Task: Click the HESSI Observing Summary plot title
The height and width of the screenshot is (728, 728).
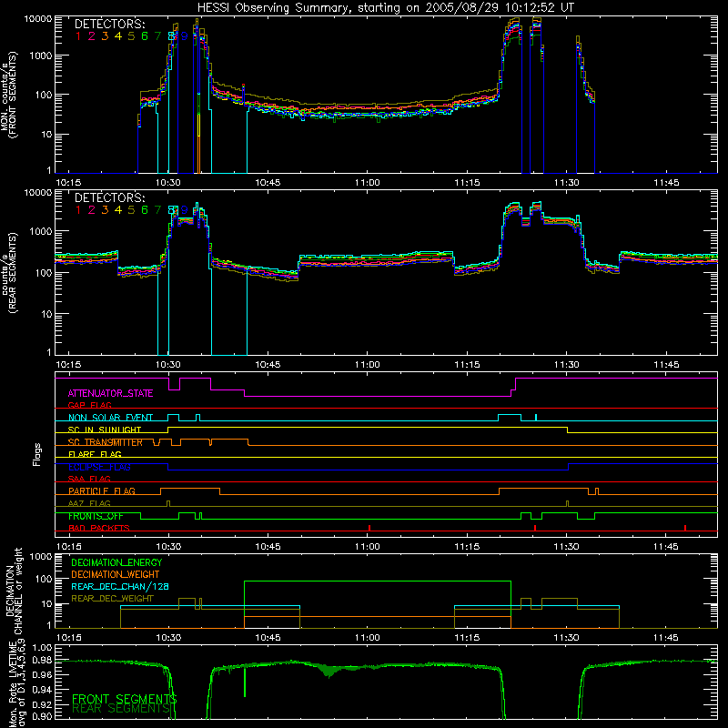Action: 385,8
